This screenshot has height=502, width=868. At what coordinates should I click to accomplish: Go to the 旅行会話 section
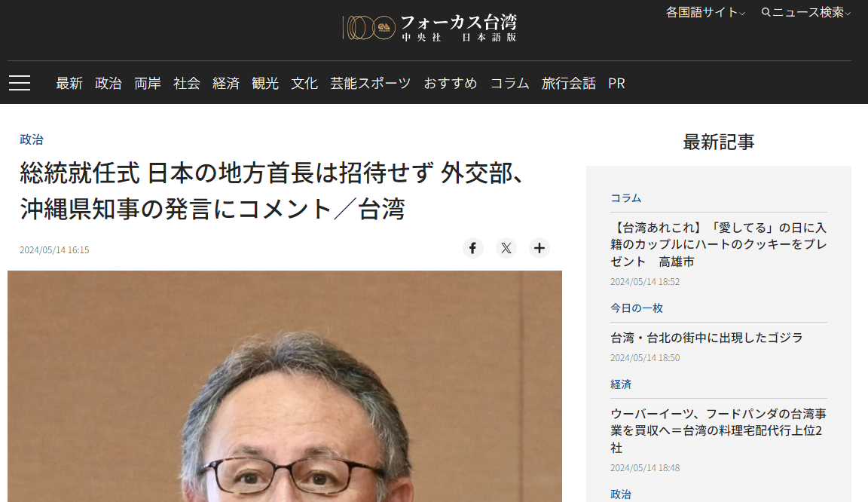click(569, 83)
